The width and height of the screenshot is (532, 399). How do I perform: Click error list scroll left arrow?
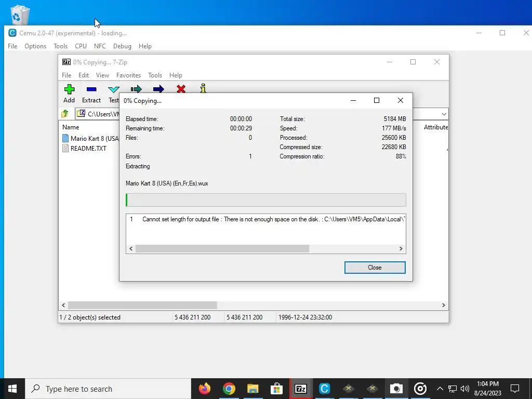coord(131,249)
